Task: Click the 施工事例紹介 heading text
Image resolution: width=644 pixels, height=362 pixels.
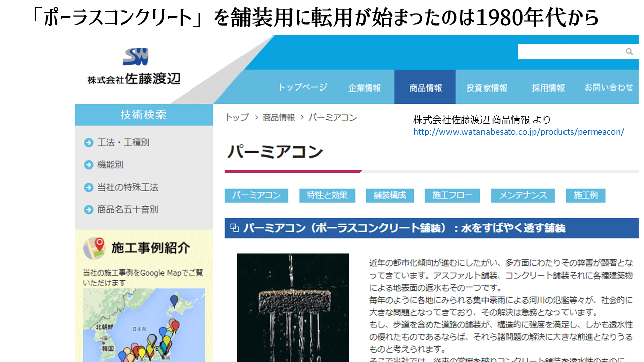Action: pyautogui.click(x=150, y=248)
